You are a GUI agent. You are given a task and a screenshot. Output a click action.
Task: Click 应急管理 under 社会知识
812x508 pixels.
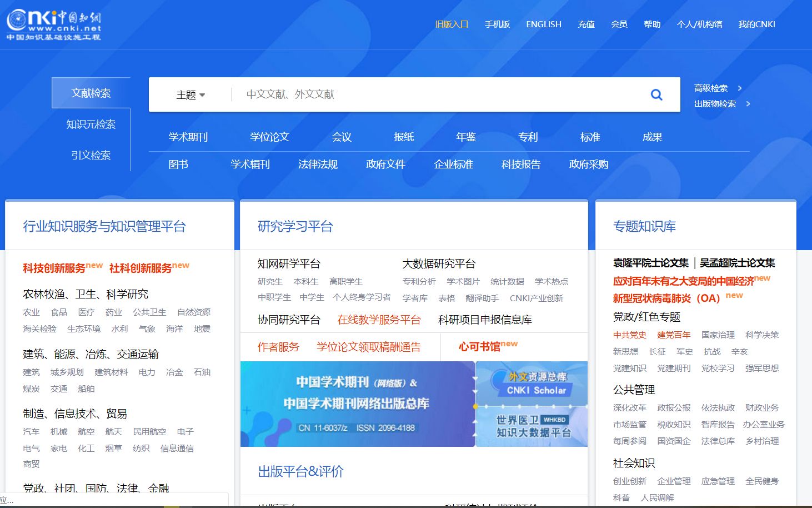[718, 481]
